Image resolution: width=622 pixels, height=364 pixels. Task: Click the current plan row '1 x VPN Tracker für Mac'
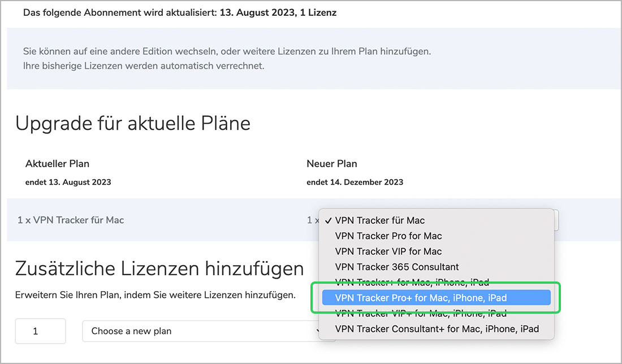coord(71,220)
